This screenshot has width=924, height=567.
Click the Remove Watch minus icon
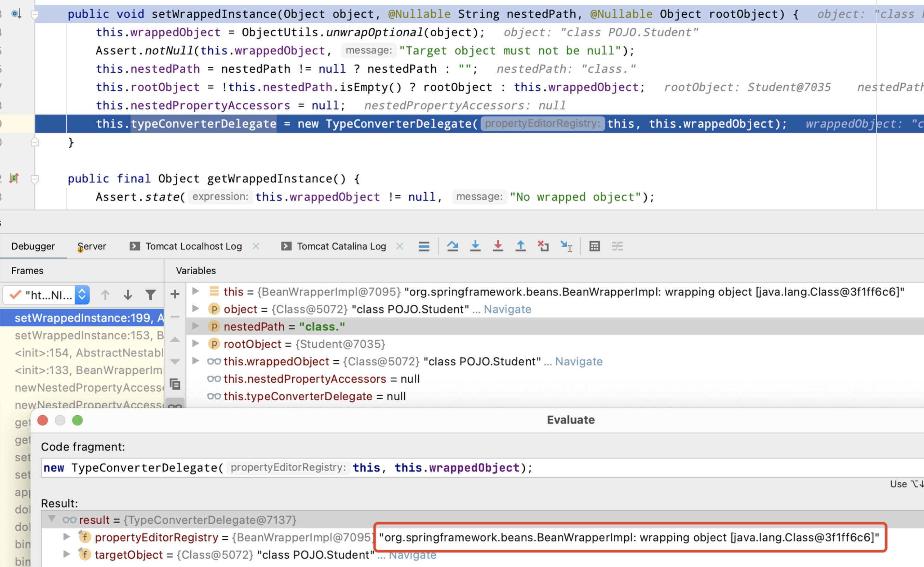click(175, 317)
